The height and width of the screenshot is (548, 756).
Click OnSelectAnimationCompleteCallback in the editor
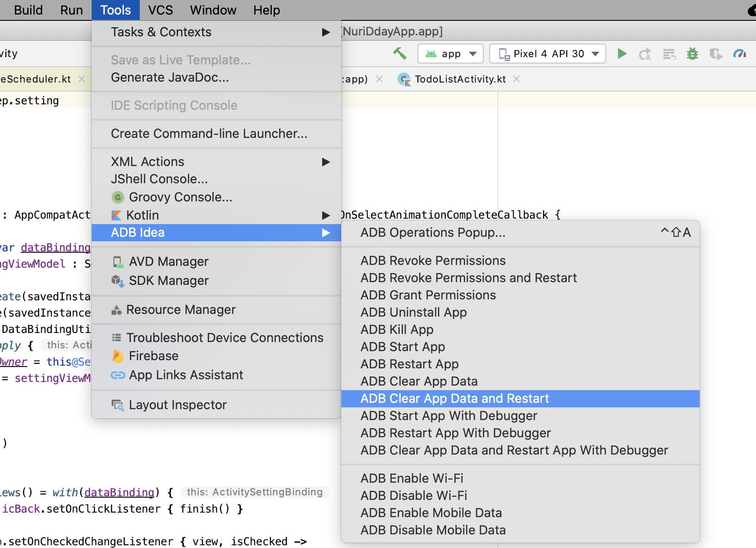coord(444,215)
